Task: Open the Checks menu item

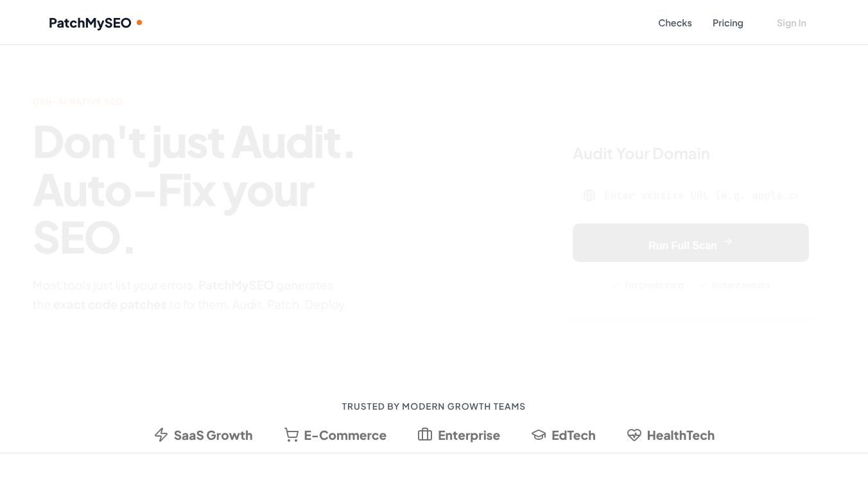Action: [675, 23]
